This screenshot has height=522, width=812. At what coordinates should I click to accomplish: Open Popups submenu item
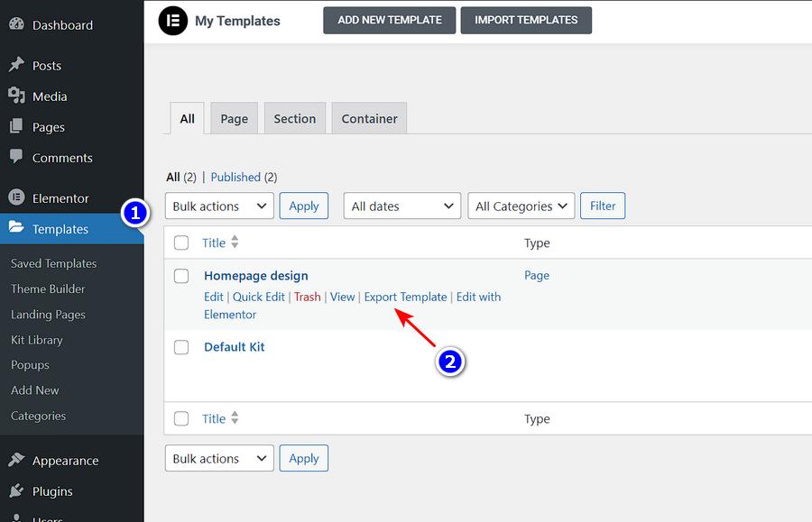tap(30, 365)
